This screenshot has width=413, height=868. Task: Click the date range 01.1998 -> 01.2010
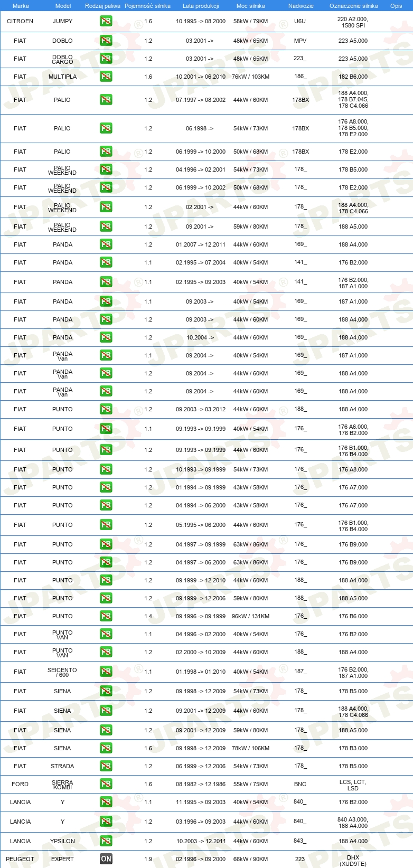point(201,672)
